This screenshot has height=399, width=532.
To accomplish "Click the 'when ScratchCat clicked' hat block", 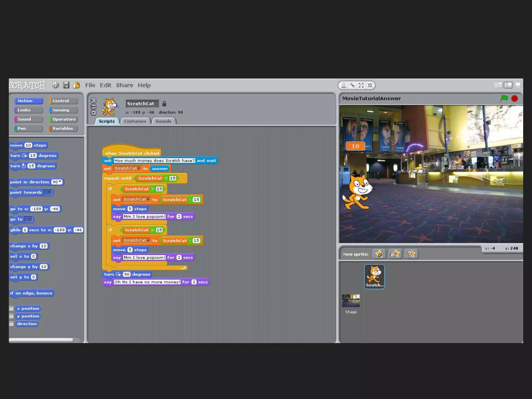I will point(132,151).
